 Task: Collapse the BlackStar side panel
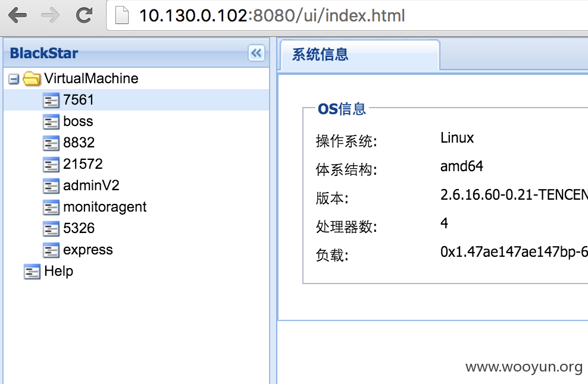tap(257, 53)
